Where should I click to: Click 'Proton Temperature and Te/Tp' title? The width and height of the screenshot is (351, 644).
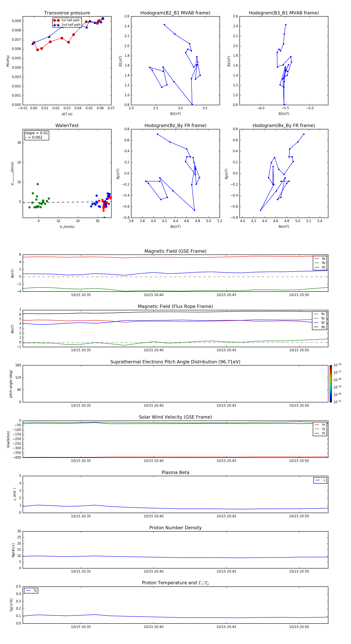click(175, 583)
